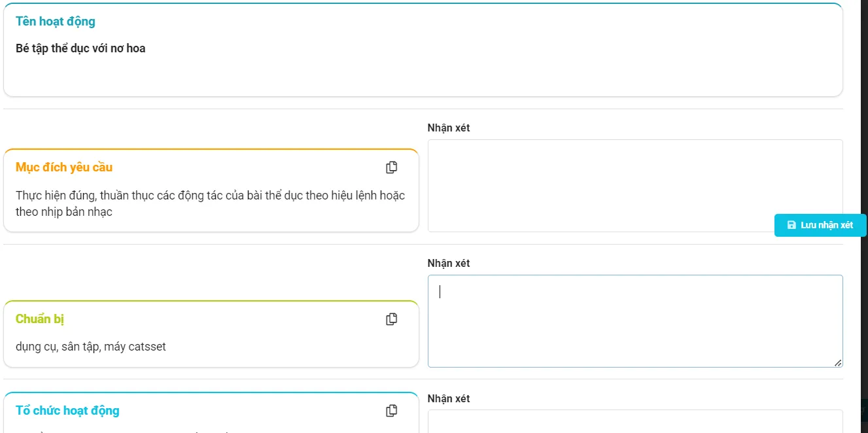Select comment field beside Tổ chức hoạt động
This screenshot has height=433, width=868.
point(634,422)
